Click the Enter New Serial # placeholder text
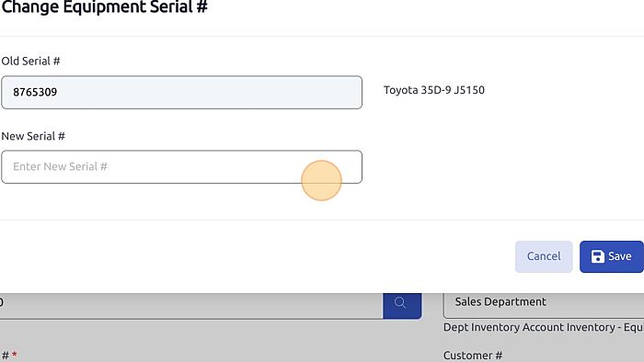Screen dimensions: 644x362 (x=60, y=166)
